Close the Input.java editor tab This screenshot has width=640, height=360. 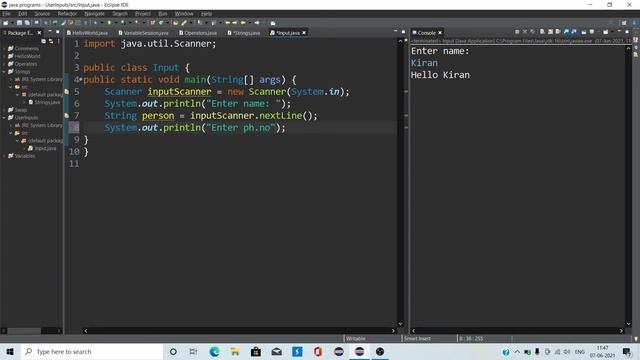[304, 33]
